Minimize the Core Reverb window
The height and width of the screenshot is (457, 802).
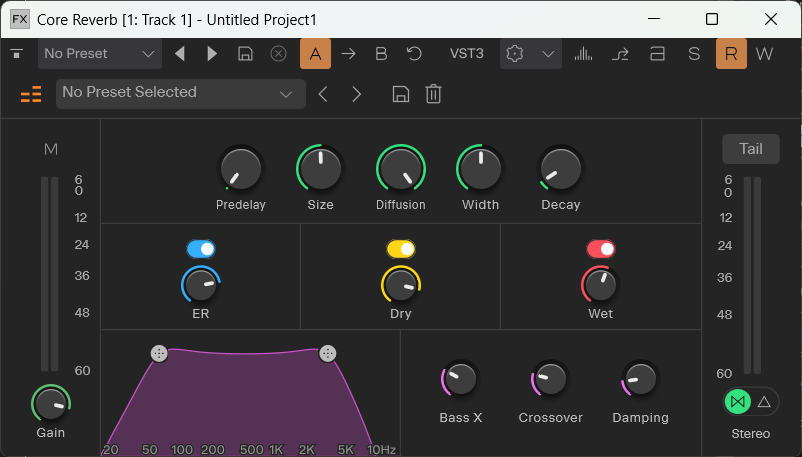tap(654, 19)
